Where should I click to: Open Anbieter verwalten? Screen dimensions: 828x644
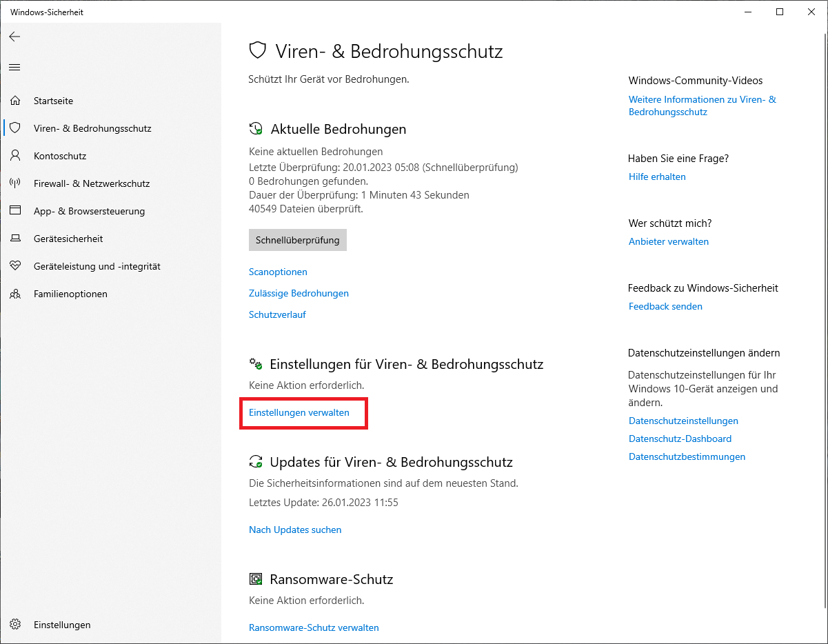pyautogui.click(x=669, y=241)
